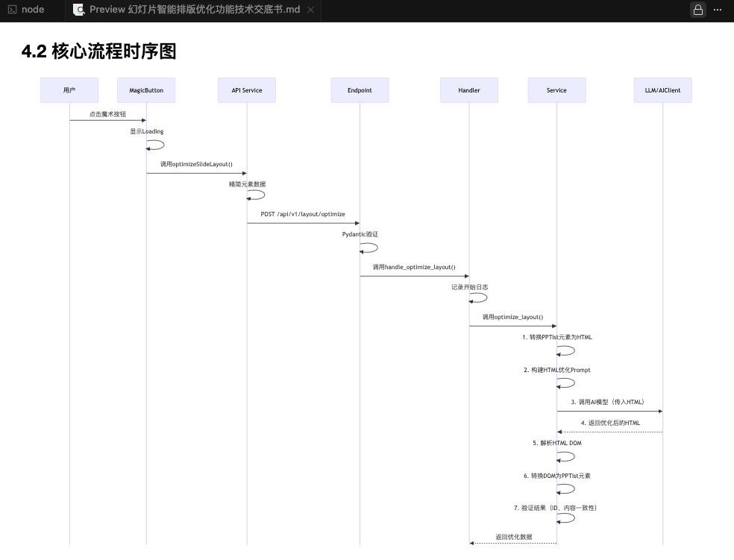Close the Preview markdown tab
The width and height of the screenshot is (734, 560).
tap(311, 10)
